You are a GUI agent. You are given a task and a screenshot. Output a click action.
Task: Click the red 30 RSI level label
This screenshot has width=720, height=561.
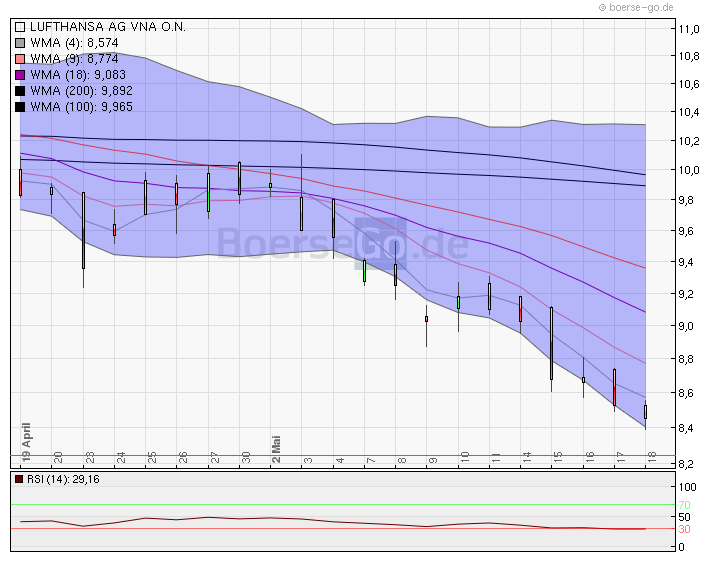pyautogui.click(x=685, y=529)
